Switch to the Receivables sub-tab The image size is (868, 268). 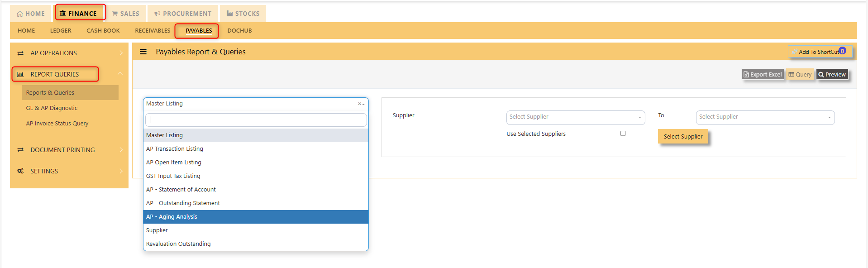coord(153,31)
